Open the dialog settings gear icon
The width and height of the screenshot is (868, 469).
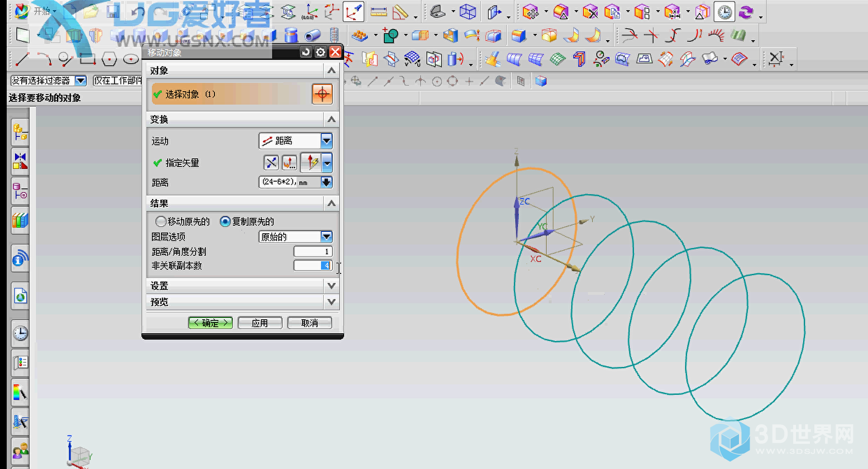(320, 52)
